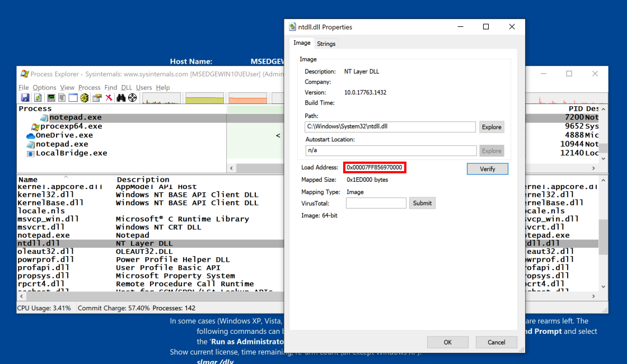Viewport: 627px width, 364px height.
Task: Click the OneDrive.exe cloud icon
Action: pos(30,135)
